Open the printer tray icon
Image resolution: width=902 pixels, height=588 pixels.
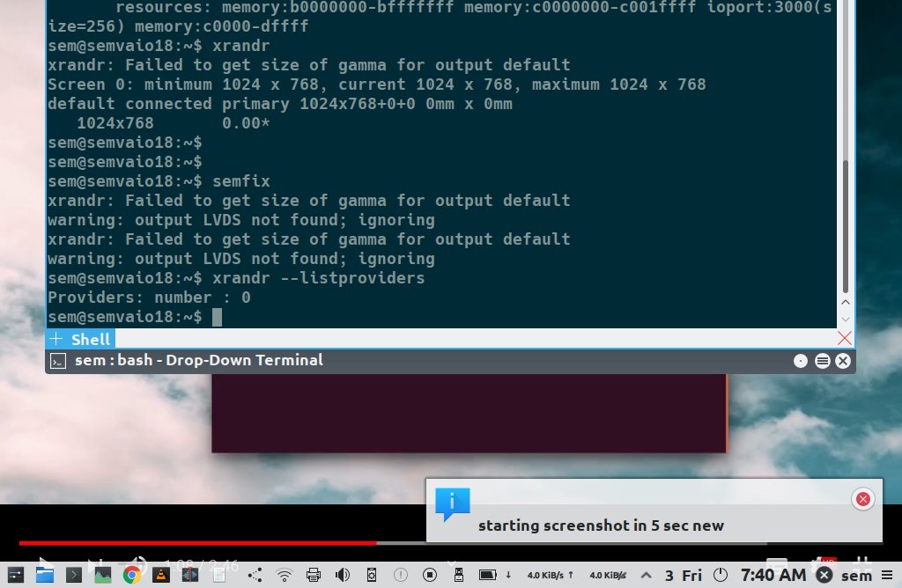pos(314,575)
